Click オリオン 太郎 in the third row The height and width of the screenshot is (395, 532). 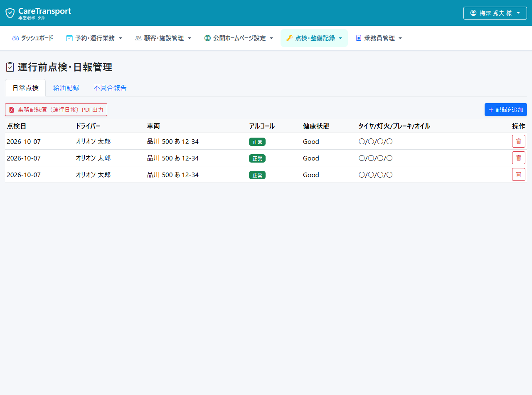93,175
